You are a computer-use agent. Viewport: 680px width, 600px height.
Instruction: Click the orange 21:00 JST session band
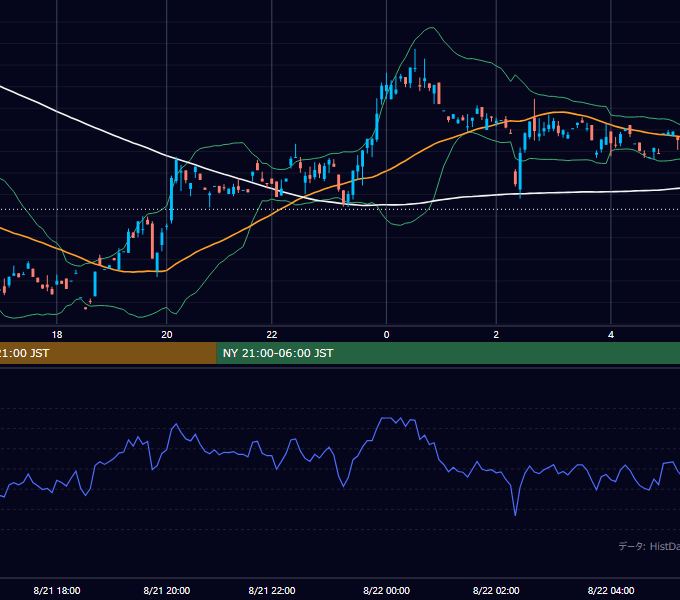pyautogui.click(x=108, y=353)
